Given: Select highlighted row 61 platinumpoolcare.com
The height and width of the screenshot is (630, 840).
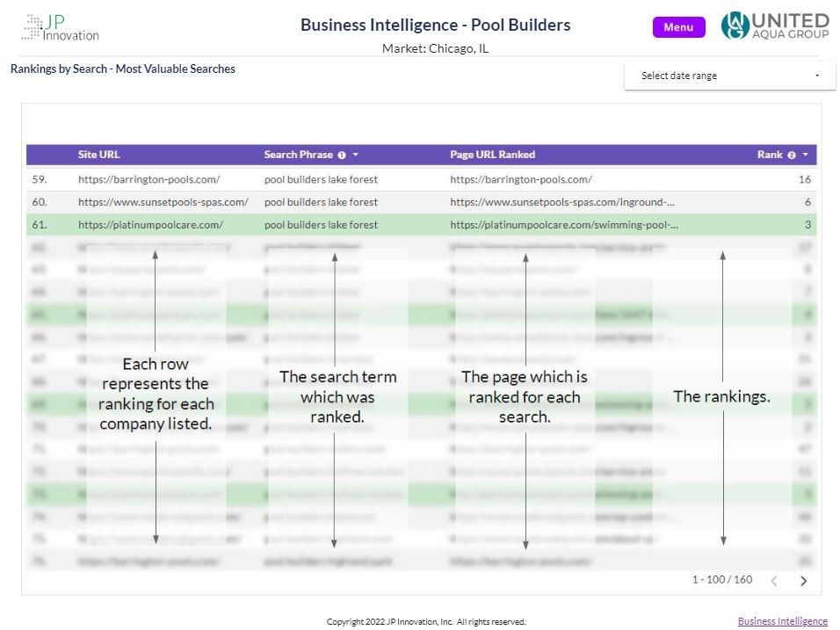Looking at the screenshot, I should coord(422,225).
